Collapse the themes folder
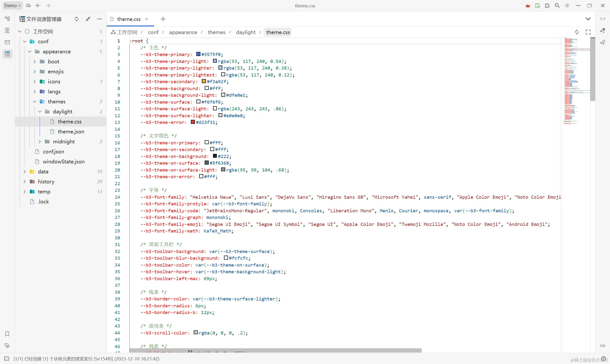 click(x=35, y=101)
